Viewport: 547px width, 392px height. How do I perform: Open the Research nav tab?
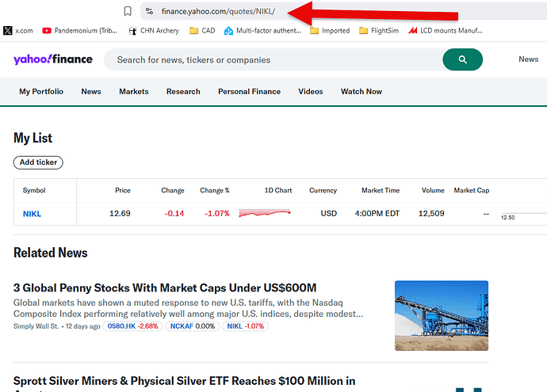point(183,92)
